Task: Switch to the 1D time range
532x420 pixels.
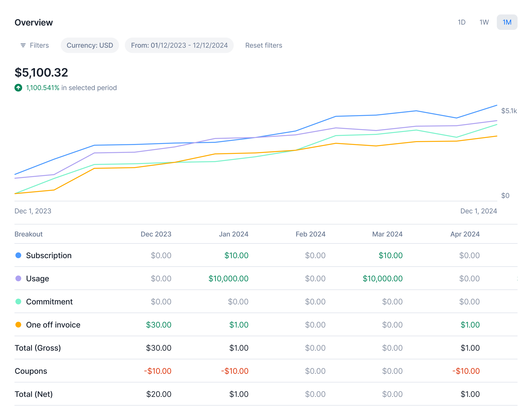Action: [x=462, y=22]
